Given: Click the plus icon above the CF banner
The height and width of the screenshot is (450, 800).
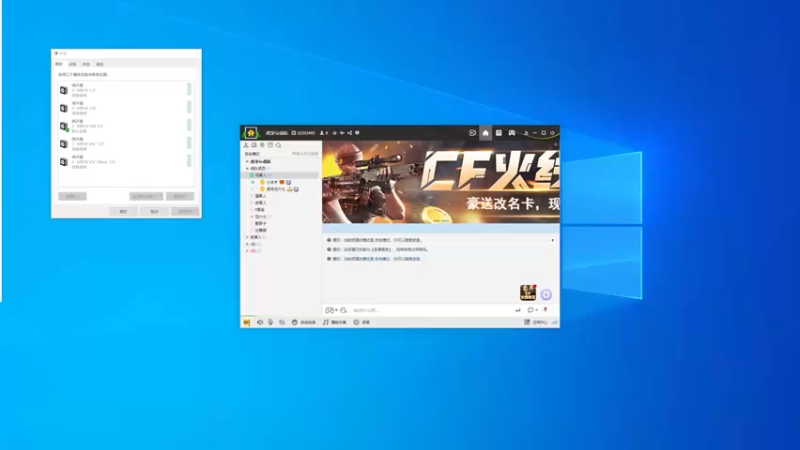Looking at the screenshot, I should coord(555,145).
